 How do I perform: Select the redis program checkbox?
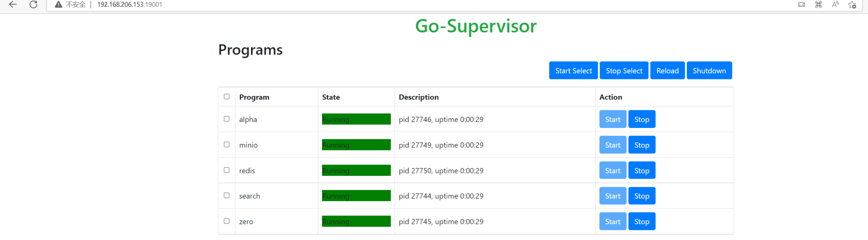click(x=227, y=170)
